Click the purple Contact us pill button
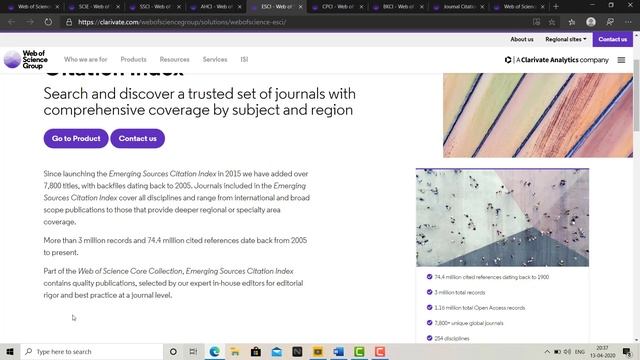640x360 pixels. pos(138,138)
